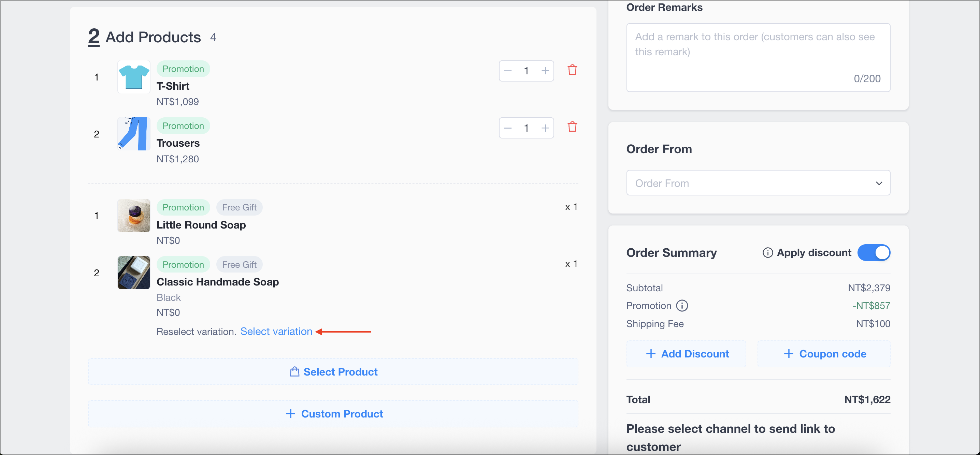
Task: Click the info icon next to Apply discount
Action: [767, 253]
